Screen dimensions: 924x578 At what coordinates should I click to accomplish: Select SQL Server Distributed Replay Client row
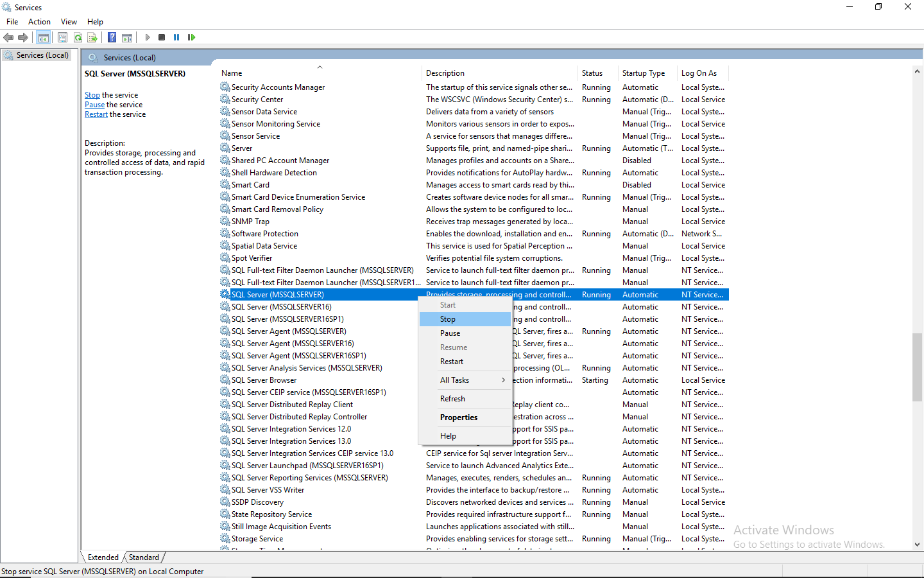474,405
